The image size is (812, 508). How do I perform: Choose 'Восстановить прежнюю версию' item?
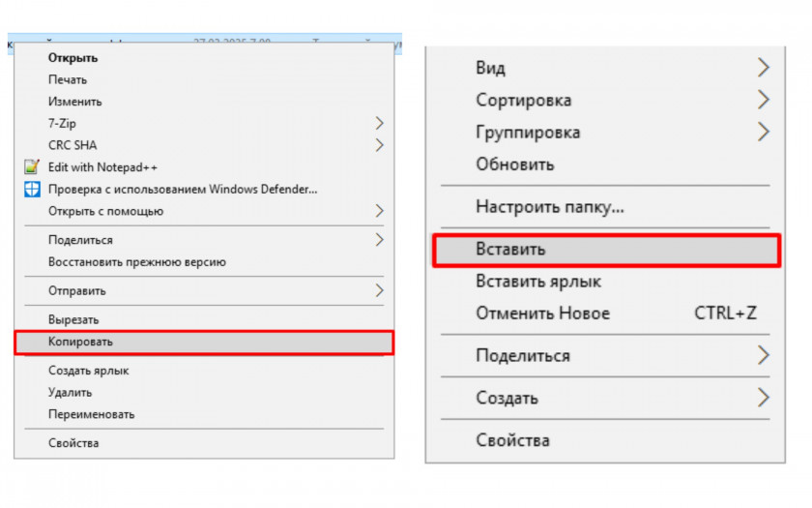137,261
